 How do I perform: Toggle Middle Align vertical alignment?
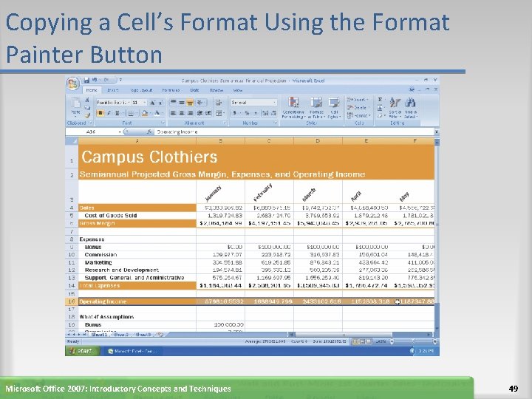(182, 102)
